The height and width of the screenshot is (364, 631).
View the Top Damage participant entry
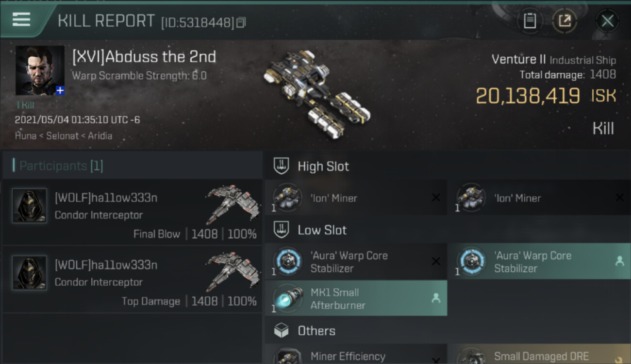pyautogui.click(x=132, y=279)
